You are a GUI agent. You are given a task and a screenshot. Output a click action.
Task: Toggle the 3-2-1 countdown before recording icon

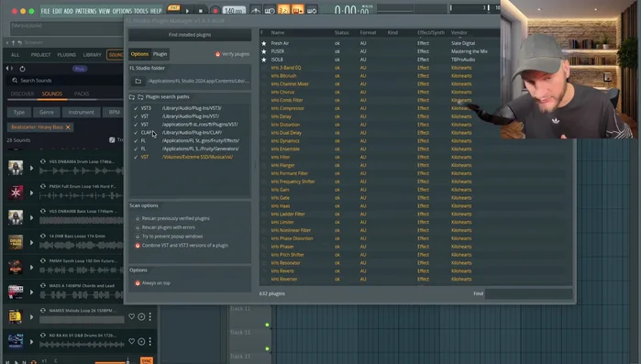pyautogui.click(x=283, y=10)
